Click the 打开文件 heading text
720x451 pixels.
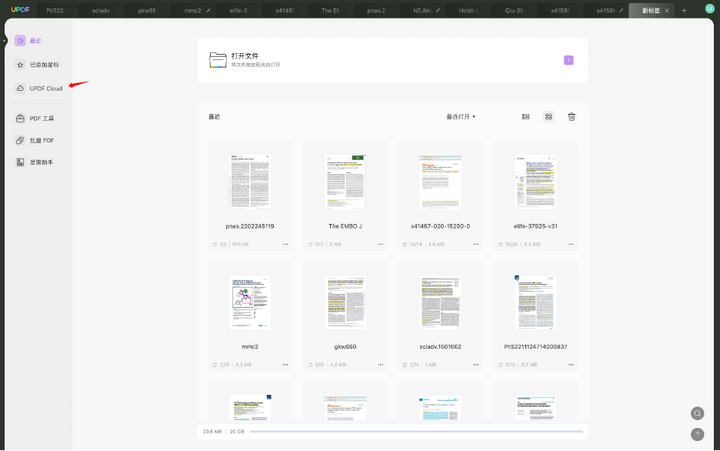tap(245, 56)
